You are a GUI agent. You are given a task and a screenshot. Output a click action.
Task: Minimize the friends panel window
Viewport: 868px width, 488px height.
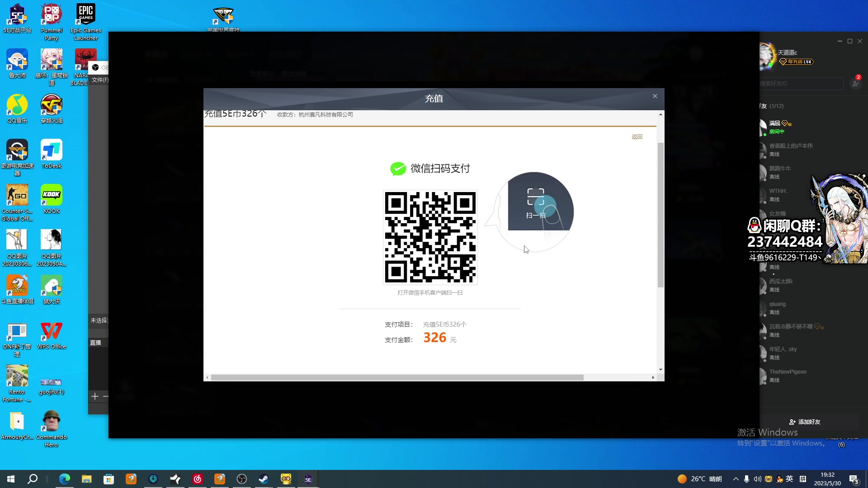click(840, 41)
